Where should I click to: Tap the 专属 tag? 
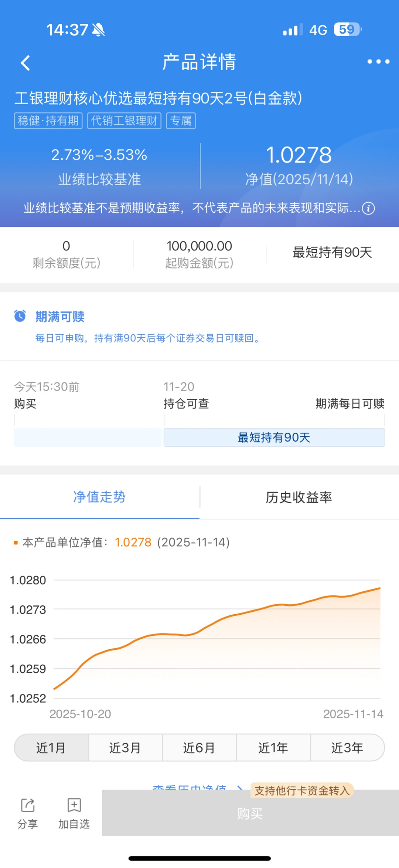pos(181,121)
